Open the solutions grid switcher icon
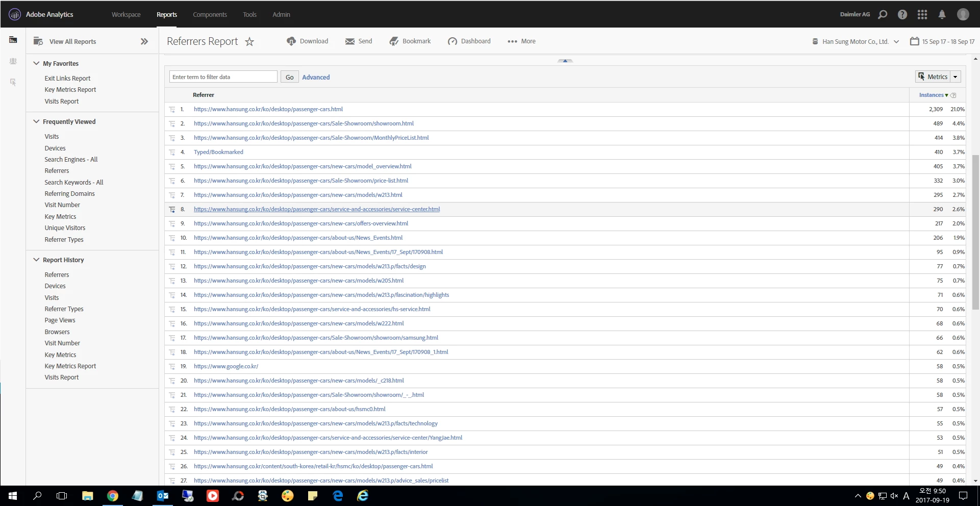This screenshot has height=506, width=980. tap(922, 14)
